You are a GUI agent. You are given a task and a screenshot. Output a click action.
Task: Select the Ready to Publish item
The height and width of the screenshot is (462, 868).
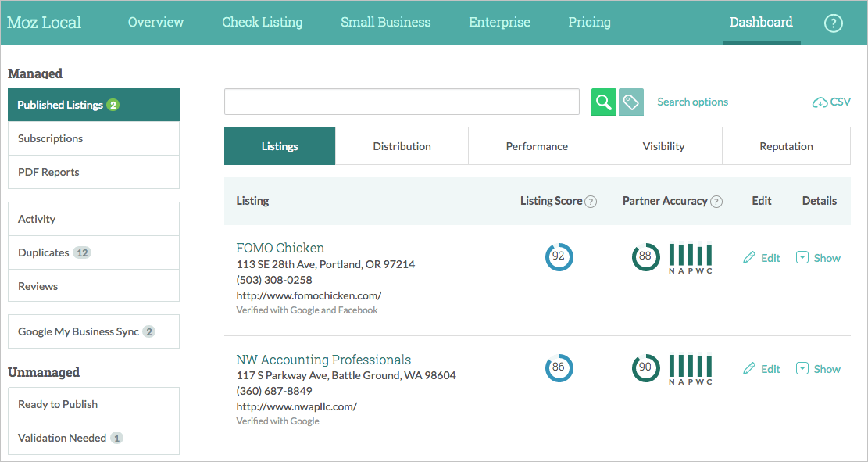point(93,404)
